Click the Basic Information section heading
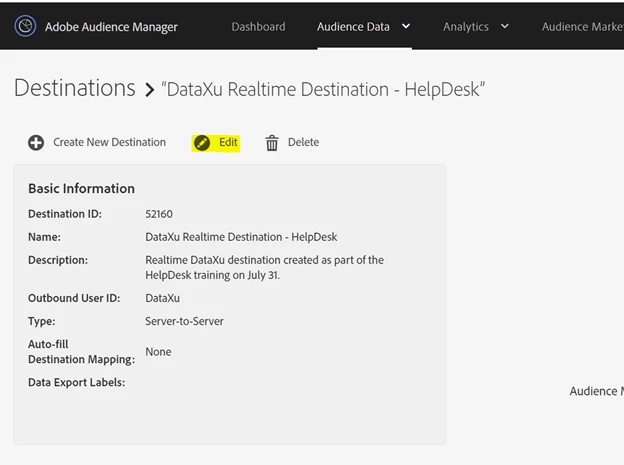The image size is (624, 465). point(81,188)
